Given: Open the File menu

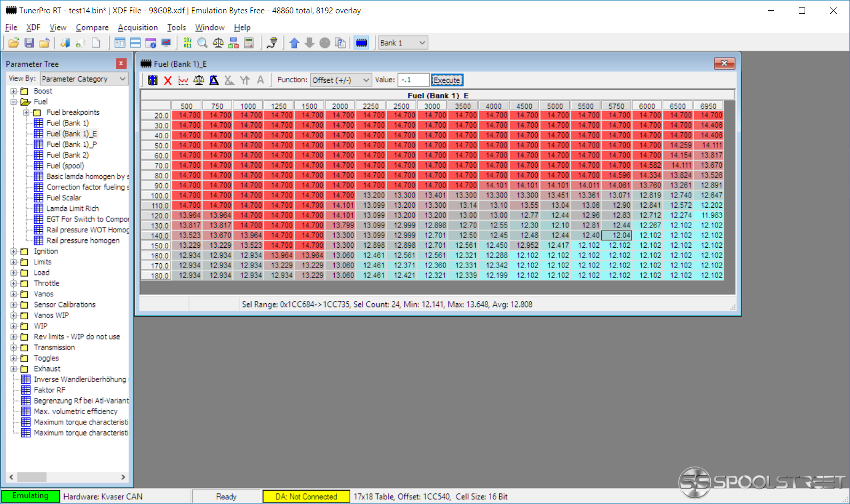Looking at the screenshot, I should pos(11,27).
